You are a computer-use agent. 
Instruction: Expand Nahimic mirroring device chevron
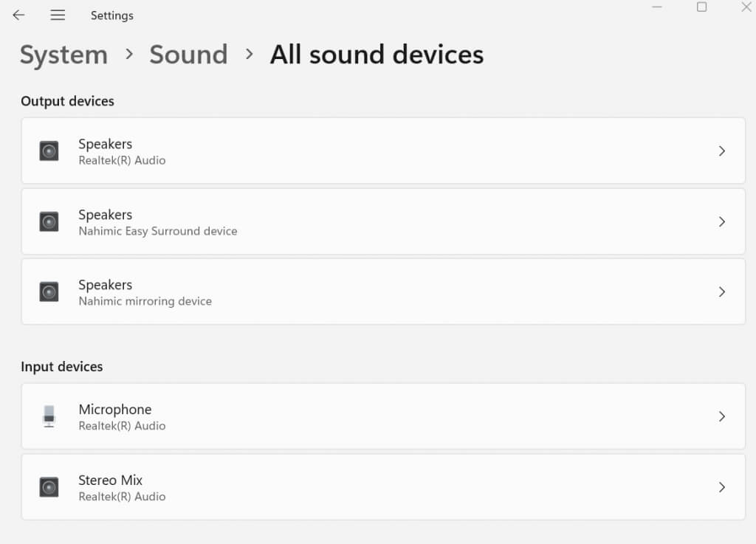(x=722, y=292)
